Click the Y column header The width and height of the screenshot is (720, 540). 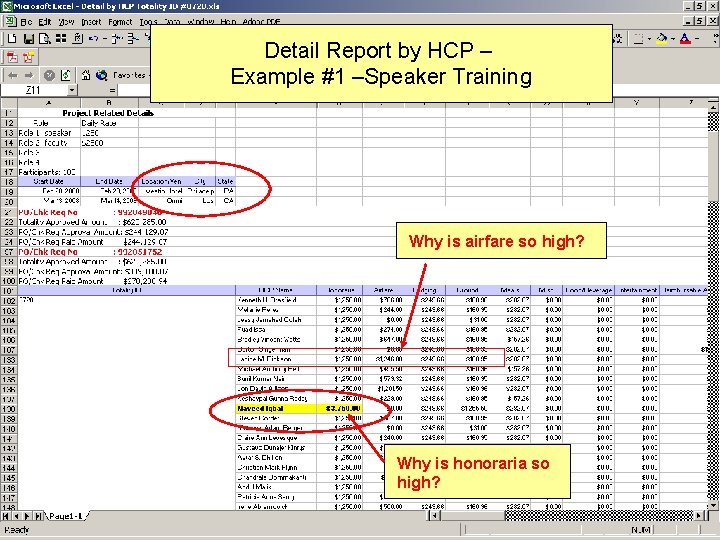click(x=636, y=102)
